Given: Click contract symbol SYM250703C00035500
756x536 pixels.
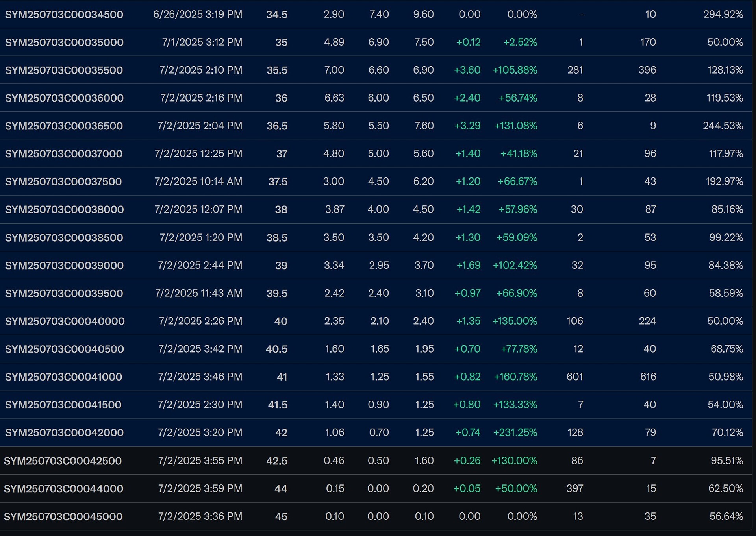Looking at the screenshot, I should (64, 70).
